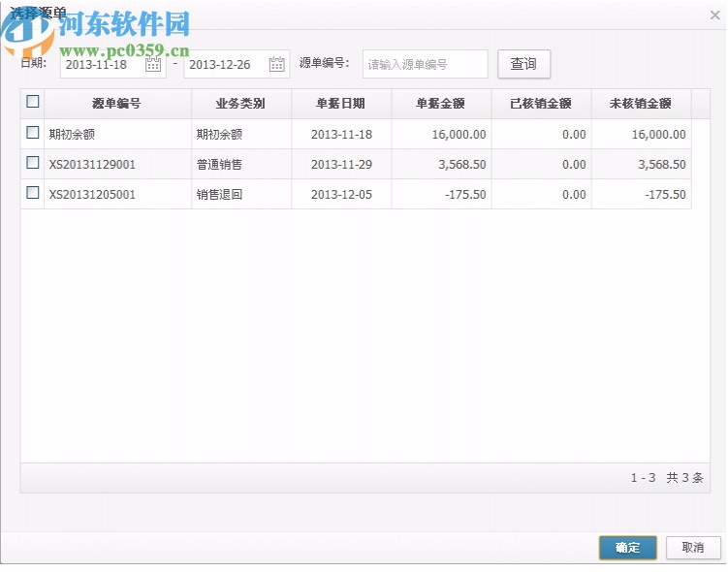Viewport: 728px width, 572px height.
Task: Open the start date calendar picker
Action: pos(153,64)
